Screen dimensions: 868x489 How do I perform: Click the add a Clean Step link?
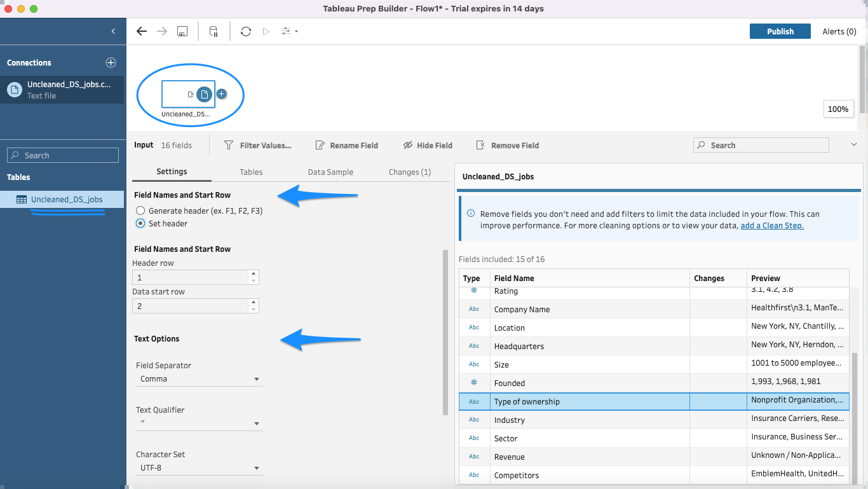coord(772,226)
